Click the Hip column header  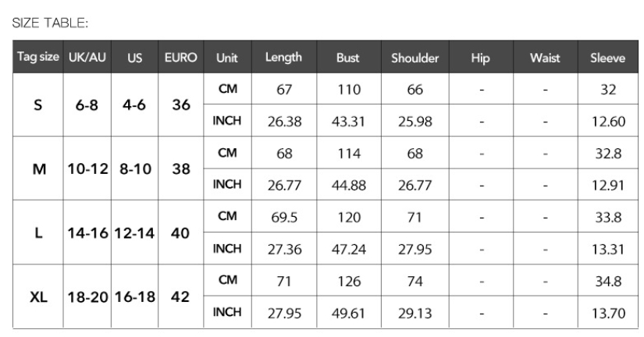481,58
